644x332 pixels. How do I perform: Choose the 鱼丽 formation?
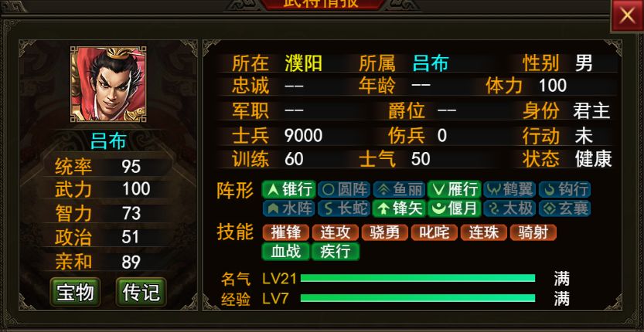(399, 190)
